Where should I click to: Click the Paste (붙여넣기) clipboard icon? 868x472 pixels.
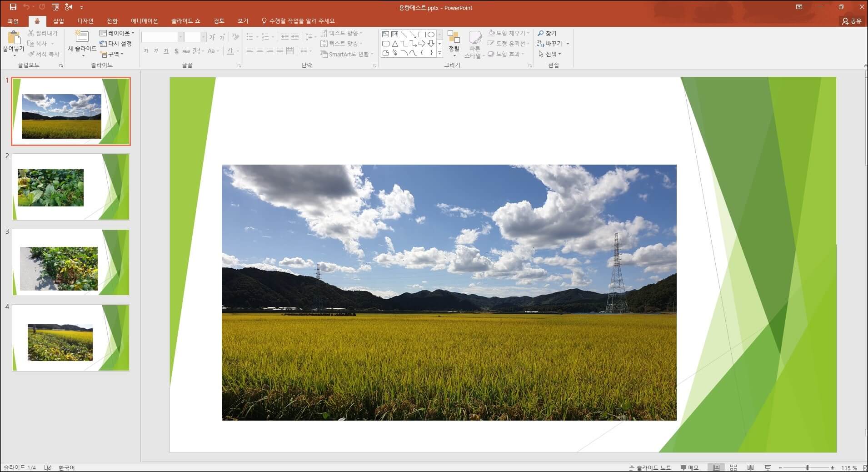coord(14,37)
